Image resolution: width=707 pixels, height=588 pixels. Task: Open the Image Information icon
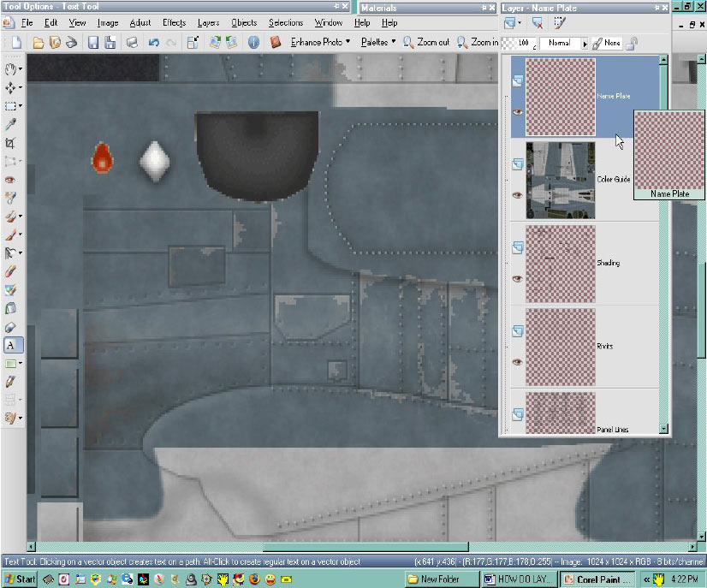[x=254, y=43]
